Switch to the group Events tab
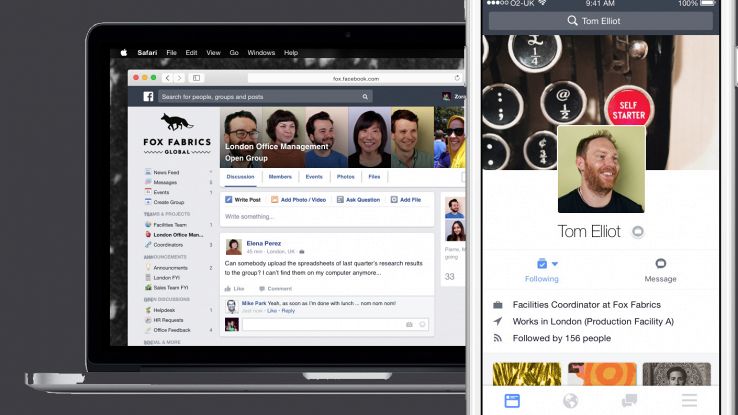This screenshot has height=415, width=738. click(314, 177)
